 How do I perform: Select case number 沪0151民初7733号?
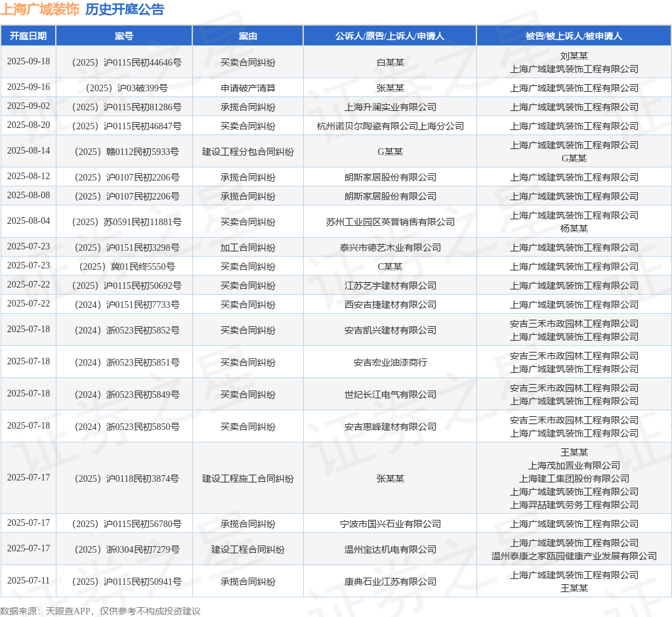pyautogui.click(x=127, y=305)
